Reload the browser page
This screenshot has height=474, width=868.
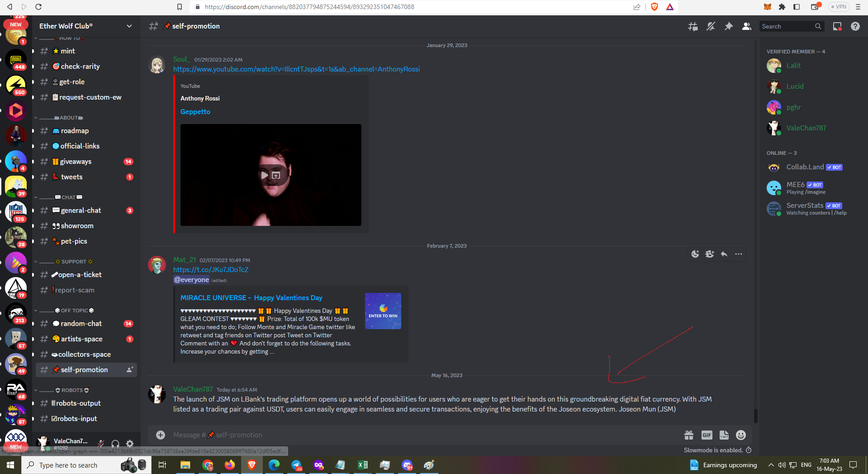(x=38, y=7)
